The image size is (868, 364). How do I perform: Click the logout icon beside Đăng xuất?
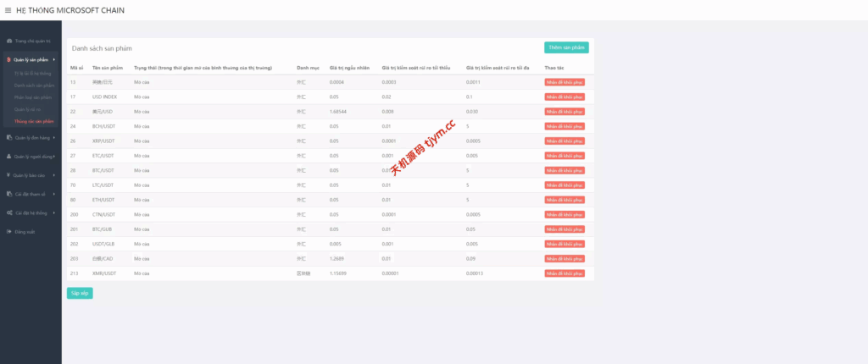point(8,231)
